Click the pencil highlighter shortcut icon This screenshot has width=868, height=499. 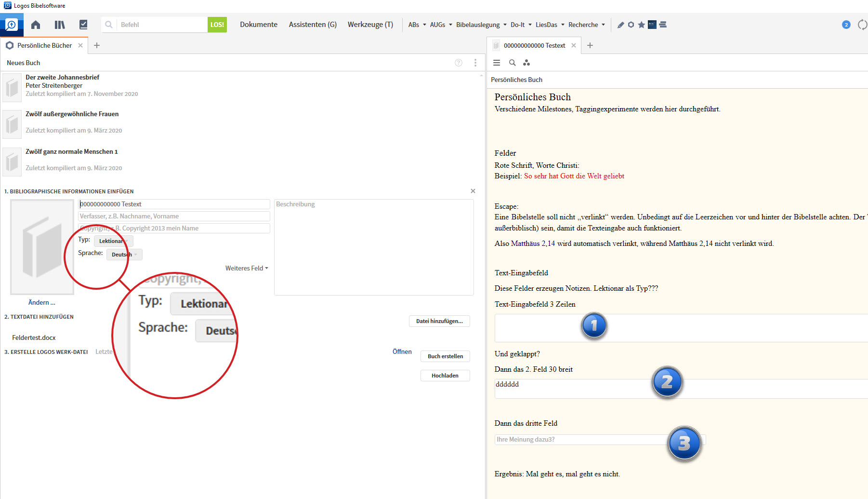(x=621, y=25)
